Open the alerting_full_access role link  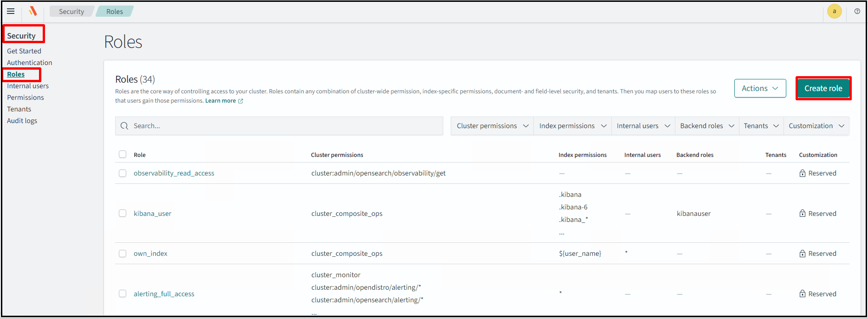pos(164,294)
